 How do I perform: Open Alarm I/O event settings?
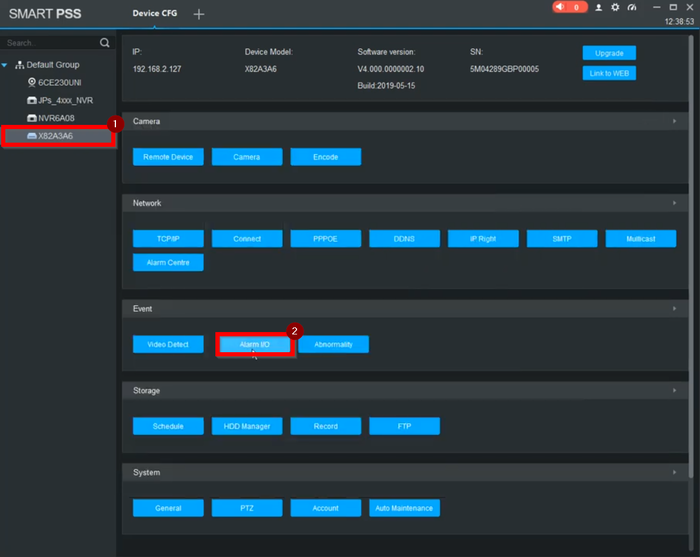(255, 344)
